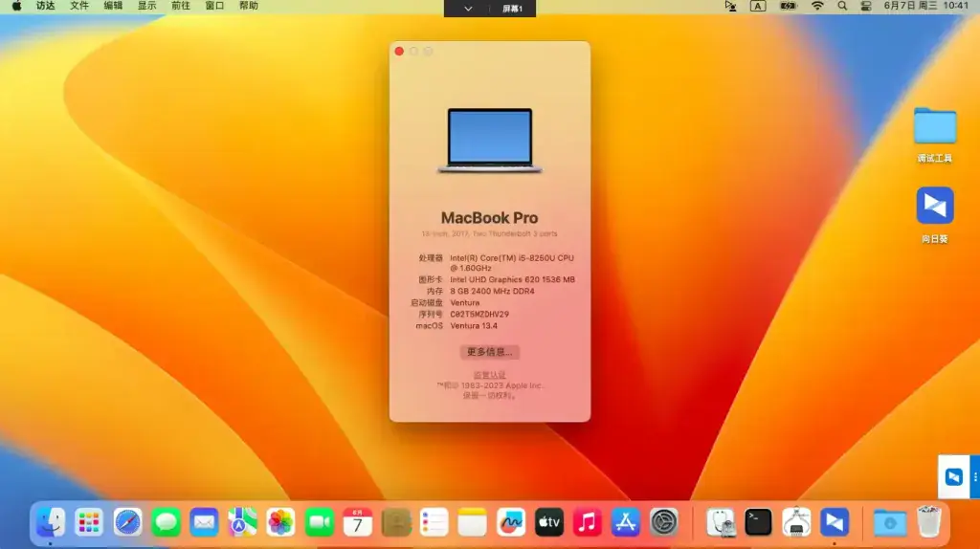
Task: Click serial number C02T5MZDHV29
Action: 479,314
